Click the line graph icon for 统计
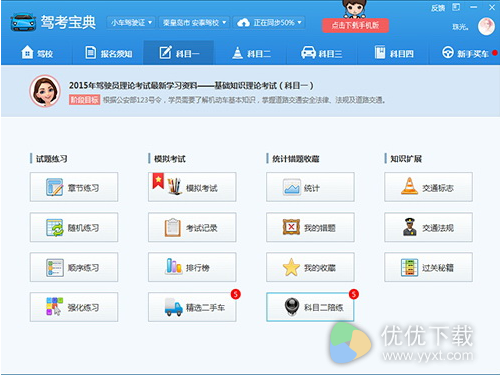 click(292, 187)
